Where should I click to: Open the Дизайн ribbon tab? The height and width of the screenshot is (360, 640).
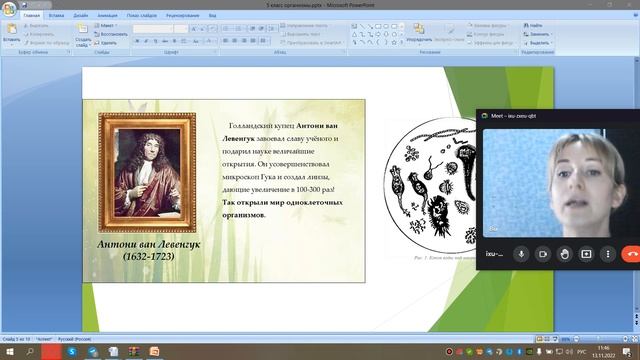pos(80,16)
